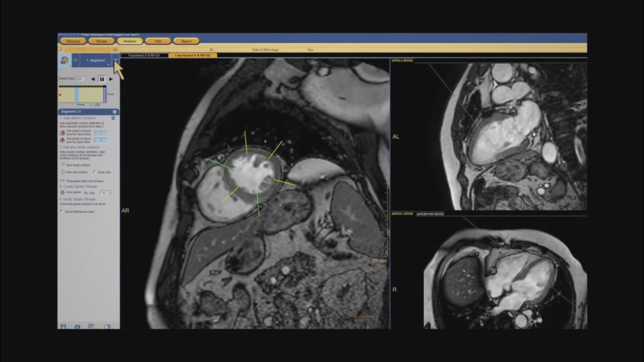Pause the cine playback
The height and width of the screenshot is (362, 644).
pyautogui.click(x=102, y=79)
